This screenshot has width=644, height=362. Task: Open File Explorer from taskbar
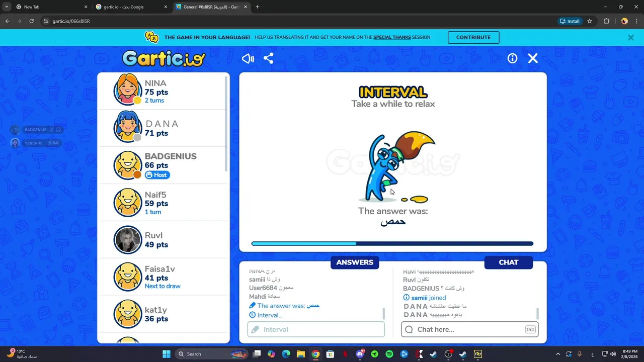coord(300,354)
